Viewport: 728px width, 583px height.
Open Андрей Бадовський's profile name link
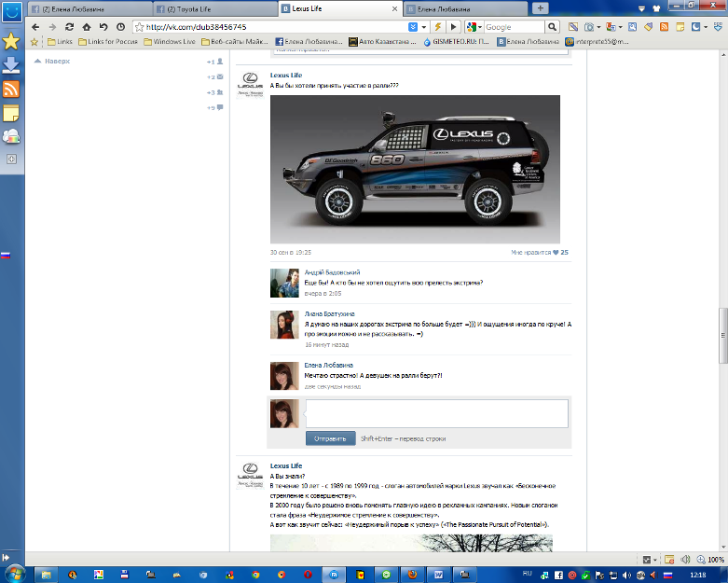(332, 272)
